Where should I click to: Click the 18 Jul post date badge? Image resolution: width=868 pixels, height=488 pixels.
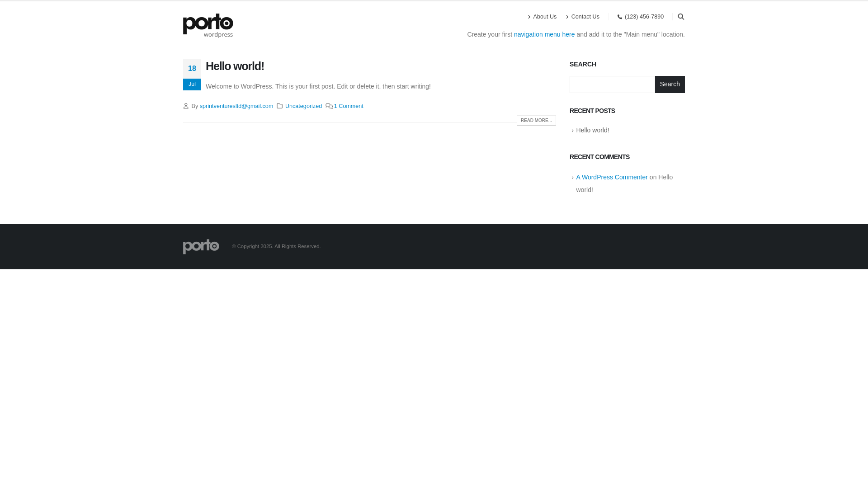pos(192,75)
